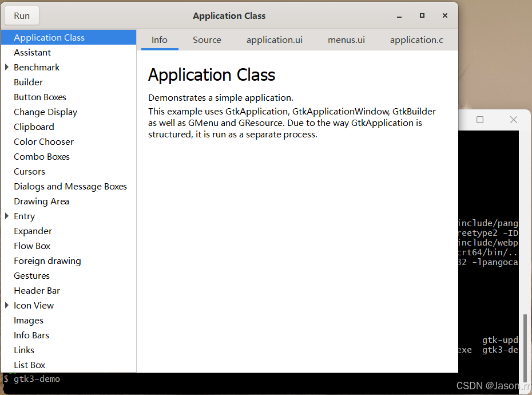This screenshot has height=395, width=532.
Task: Maximize the Application Class window
Action: tap(422, 15)
